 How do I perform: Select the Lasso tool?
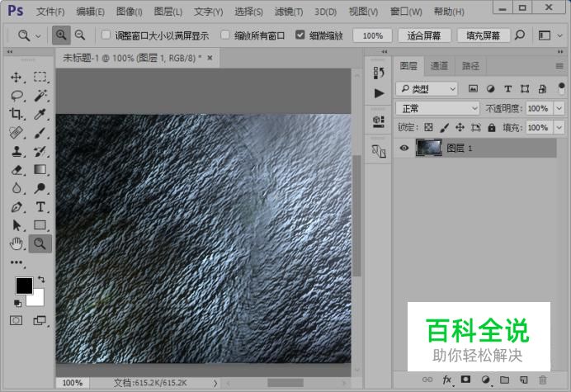pos(17,96)
